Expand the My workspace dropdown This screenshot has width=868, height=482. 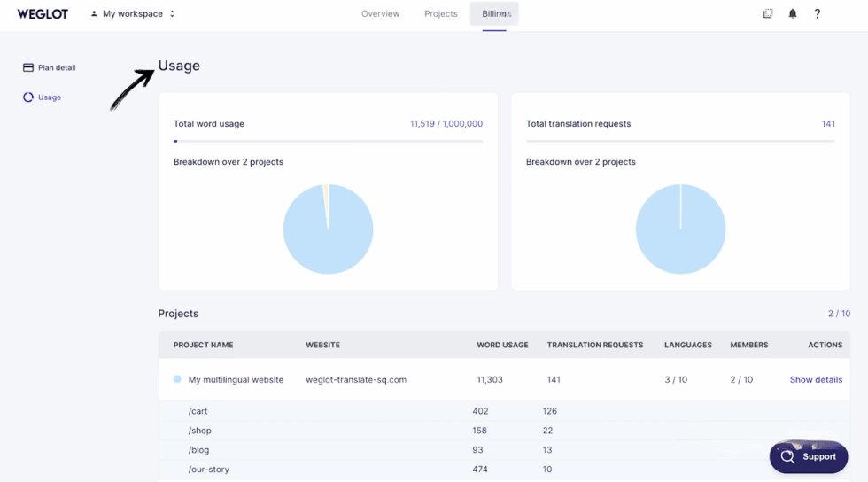pos(172,13)
